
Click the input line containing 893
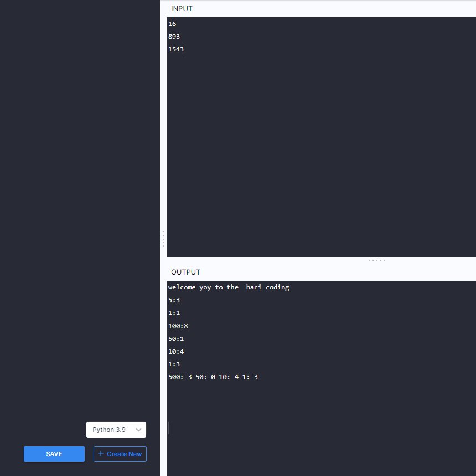(174, 37)
